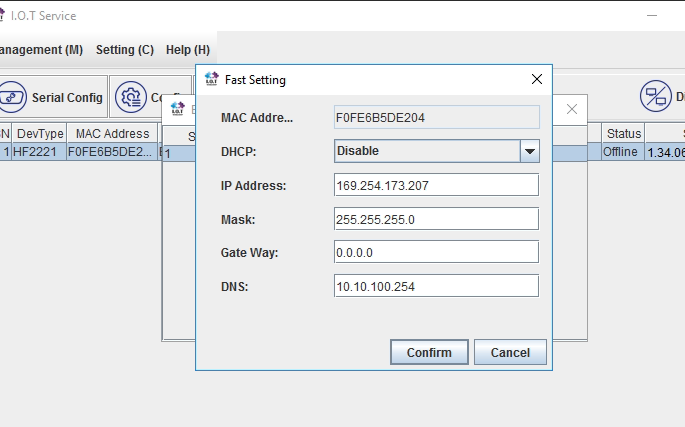Image resolution: width=685 pixels, height=427 pixels.
Task: Click the network percent icon in the toolbar
Action: [x=655, y=96]
